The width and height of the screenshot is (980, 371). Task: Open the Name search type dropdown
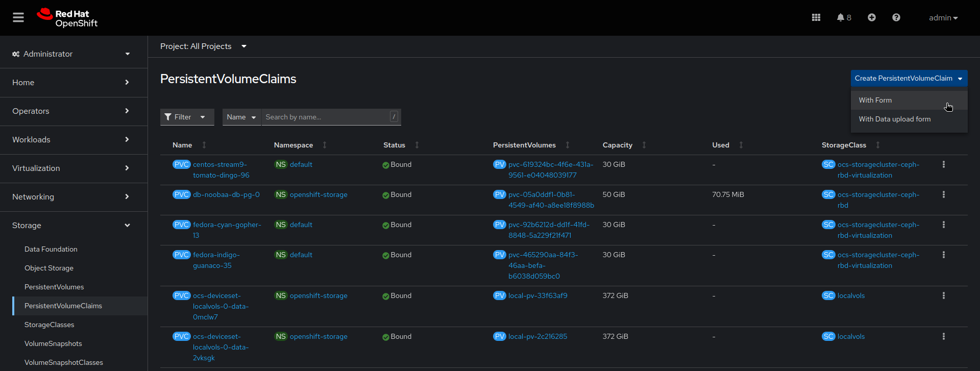tap(241, 117)
